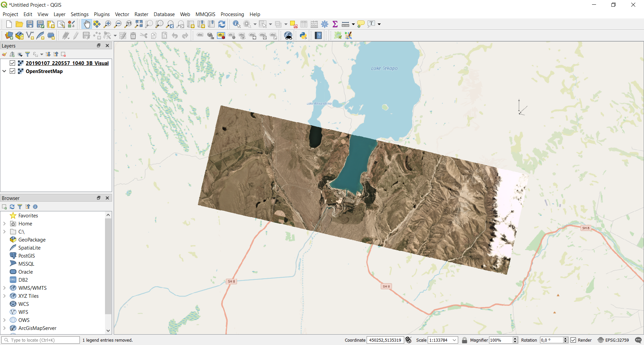Activate the Identify Features tool
Screen dimensions: 644x345
point(236,24)
